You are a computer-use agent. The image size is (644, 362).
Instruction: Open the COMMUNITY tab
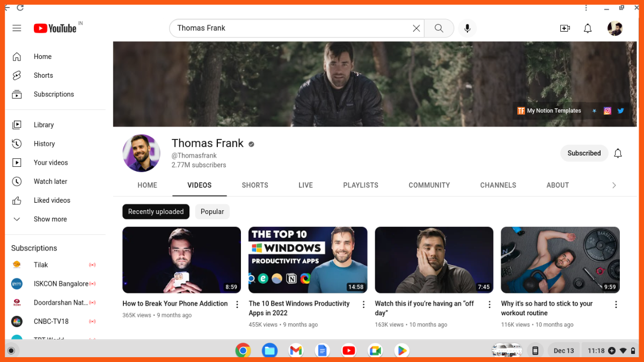[429, 185]
